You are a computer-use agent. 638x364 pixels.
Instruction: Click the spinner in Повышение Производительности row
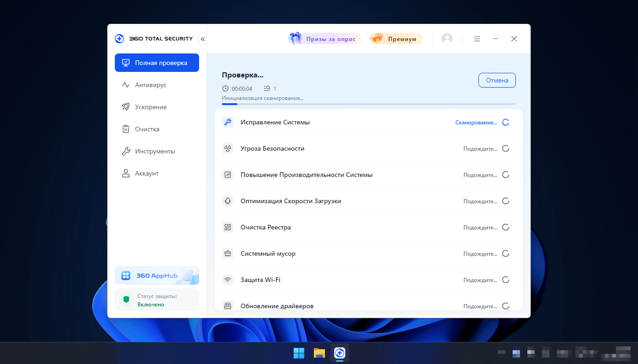(506, 175)
